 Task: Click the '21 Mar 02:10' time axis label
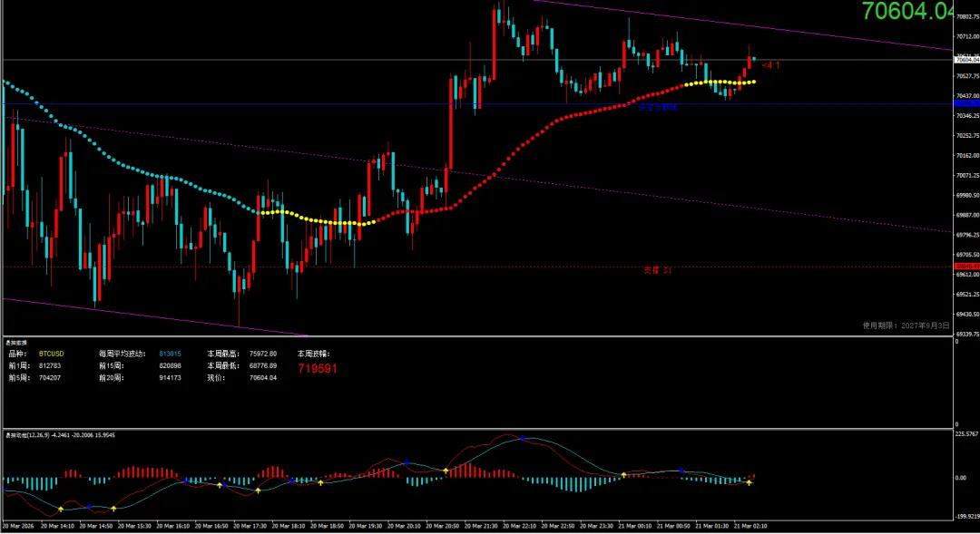click(750, 527)
